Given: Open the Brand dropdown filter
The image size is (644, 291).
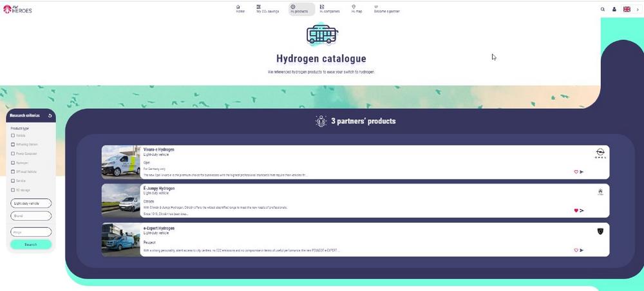Looking at the screenshot, I should tap(31, 216).
